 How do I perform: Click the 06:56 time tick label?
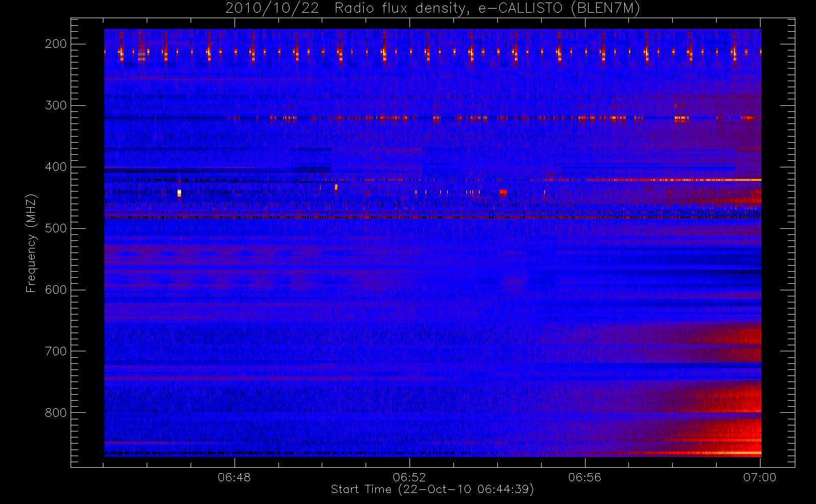click(585, 477)
